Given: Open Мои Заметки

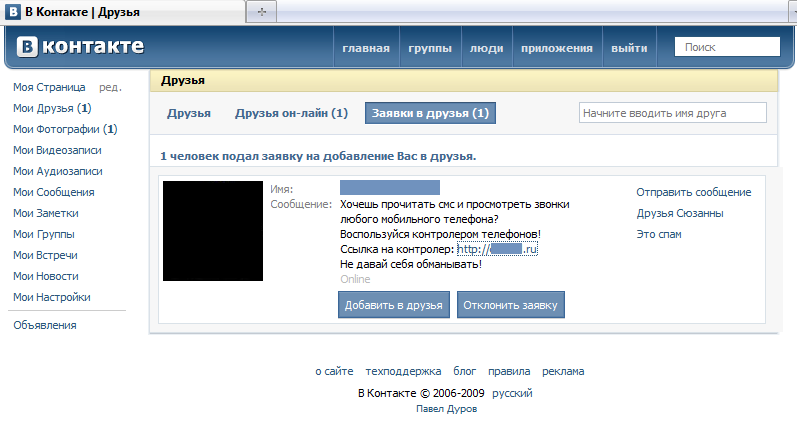Looking at the screenshot, I should click(x=46, y=213).
